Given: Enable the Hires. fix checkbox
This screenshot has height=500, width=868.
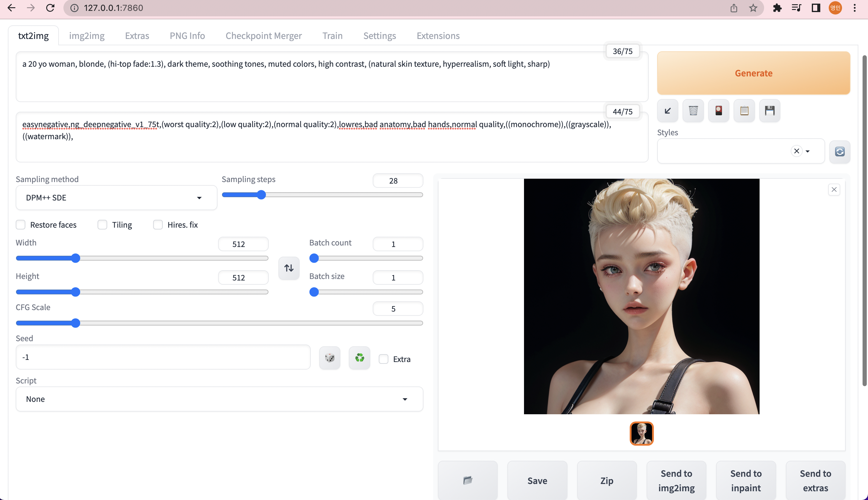Looking at the screenshot, I should pos(158,225).
